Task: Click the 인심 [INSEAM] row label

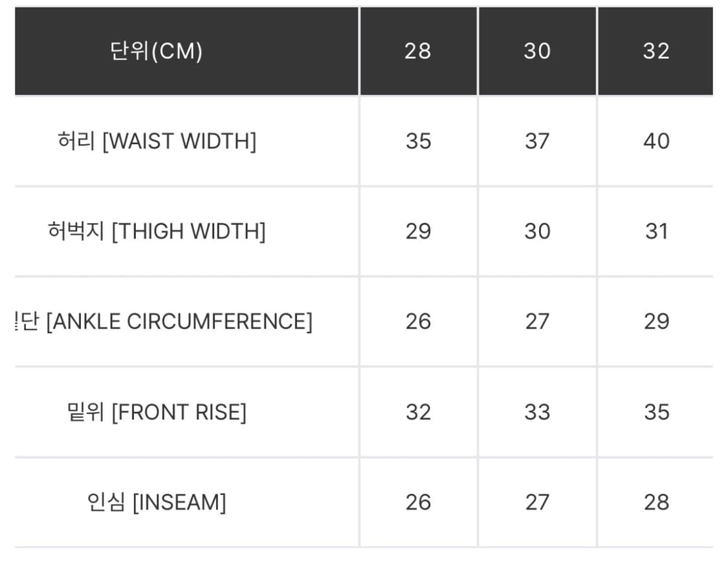Action: click(x=157, y=502)
